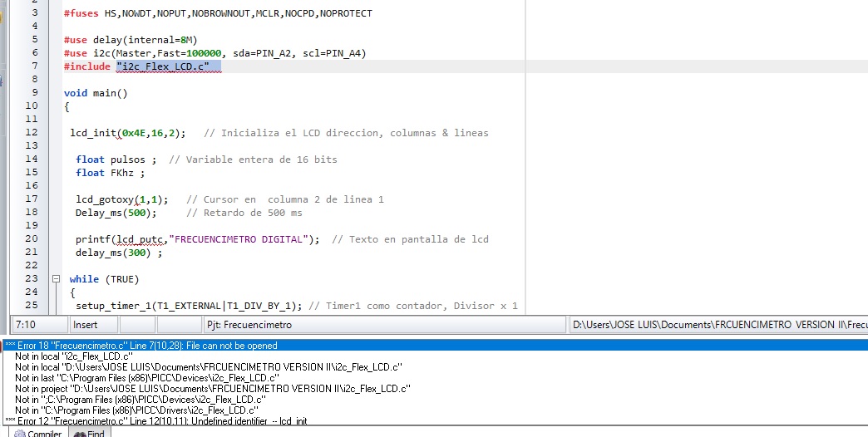Click the float pulsos declaration
The height and width of the screenshot is (437, 868).
116,160
